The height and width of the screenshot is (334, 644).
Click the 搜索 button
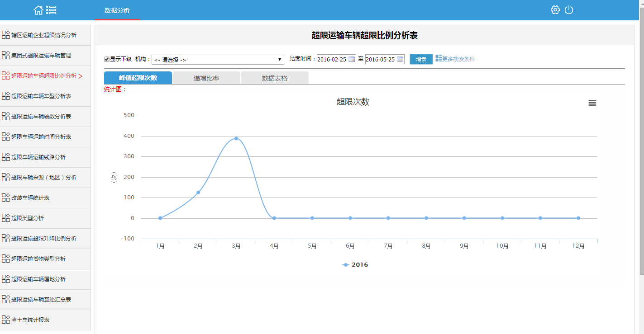421,59
